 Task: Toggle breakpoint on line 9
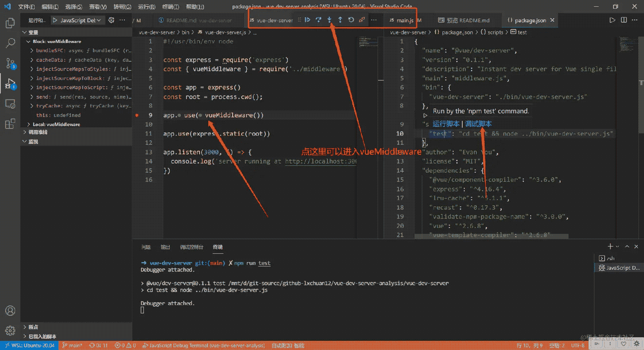(137, 115)
